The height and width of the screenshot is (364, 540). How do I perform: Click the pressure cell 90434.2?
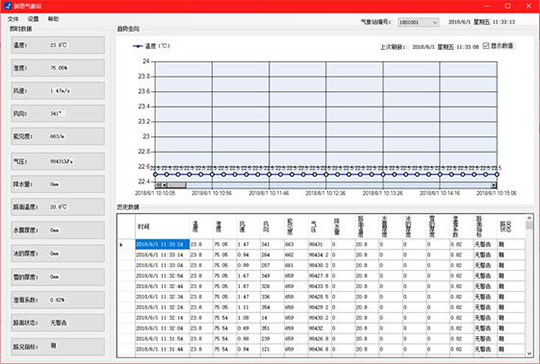[320, 255]
